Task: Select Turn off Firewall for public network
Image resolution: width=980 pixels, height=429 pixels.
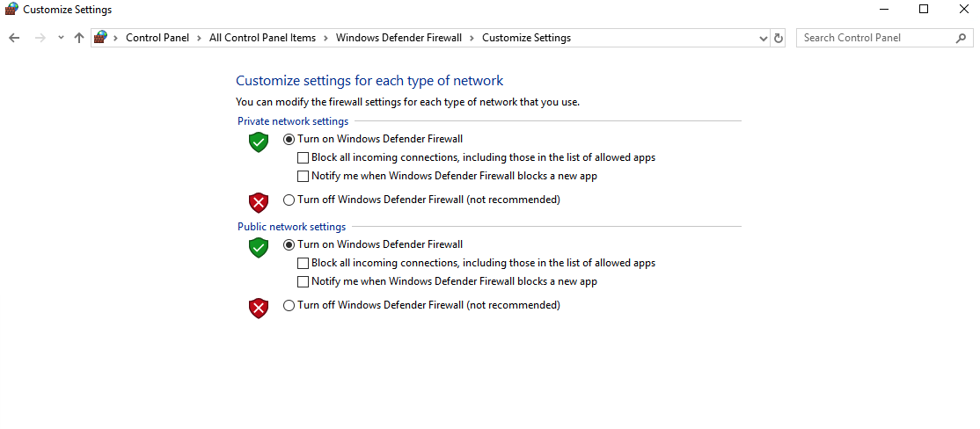Action: point(289,305)
